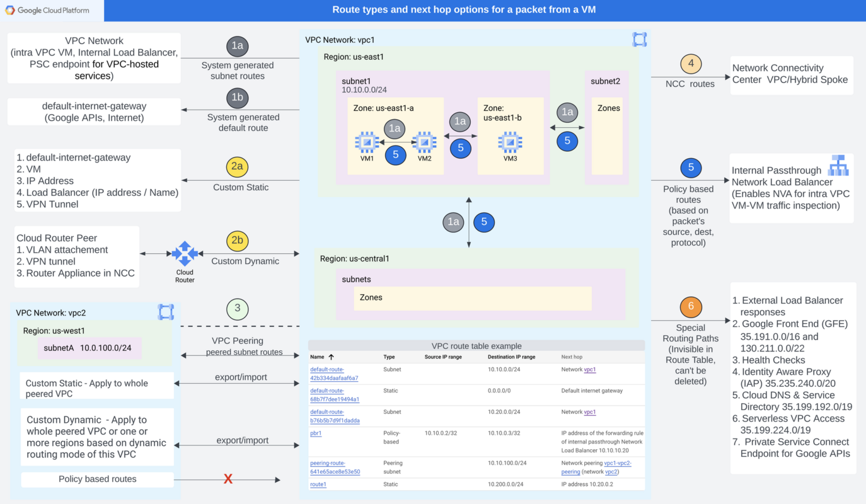866x504 pixels.
Task: Click the pbr1 policy-based route link
Action: click(315, 433)
